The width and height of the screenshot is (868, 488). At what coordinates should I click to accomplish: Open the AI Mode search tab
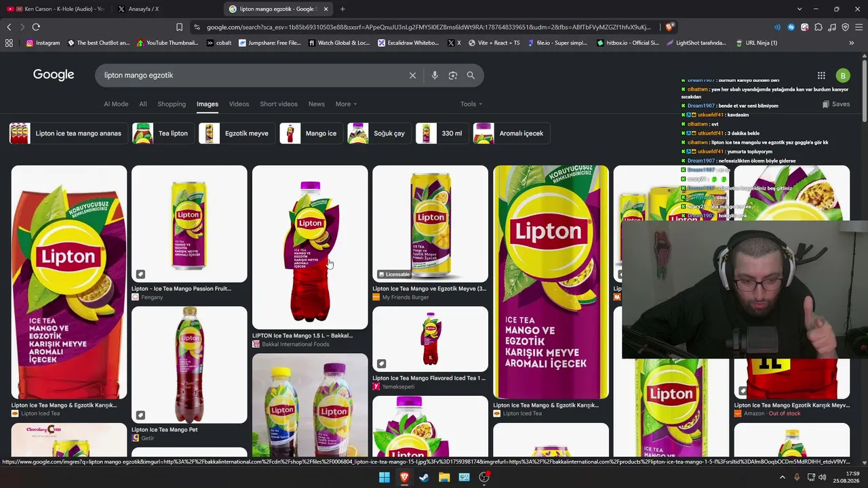coord(116,104)
